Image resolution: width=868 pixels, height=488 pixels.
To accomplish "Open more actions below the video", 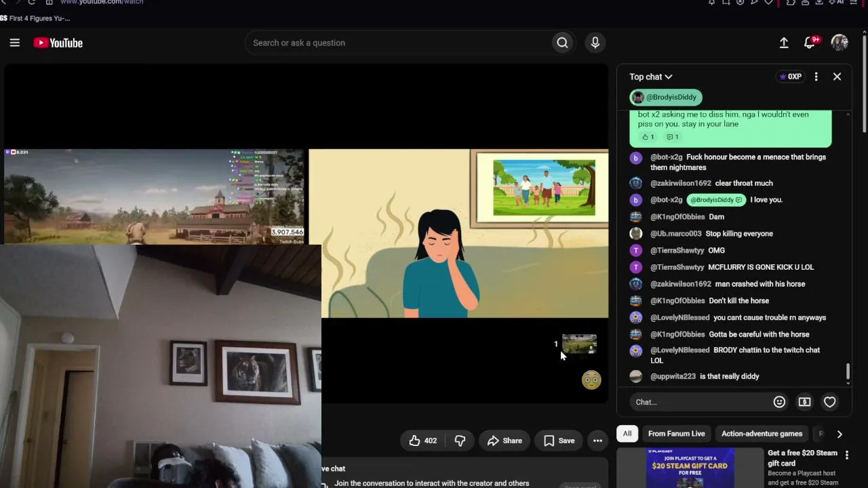I will [597, 441].
